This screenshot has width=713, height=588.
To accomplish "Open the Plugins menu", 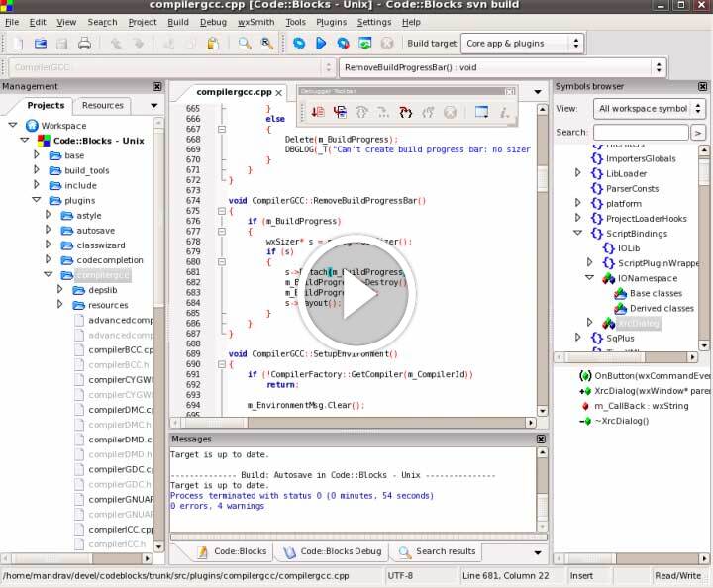I will 331,22.
